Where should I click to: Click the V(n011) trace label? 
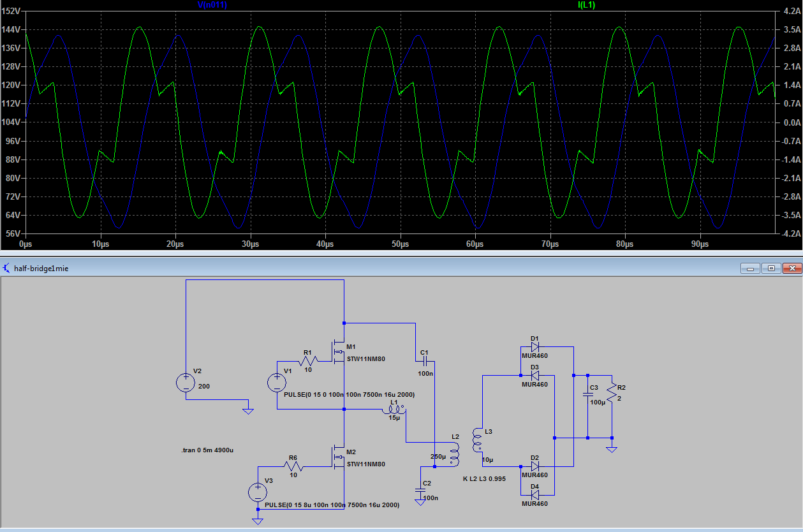click(212, 4)
